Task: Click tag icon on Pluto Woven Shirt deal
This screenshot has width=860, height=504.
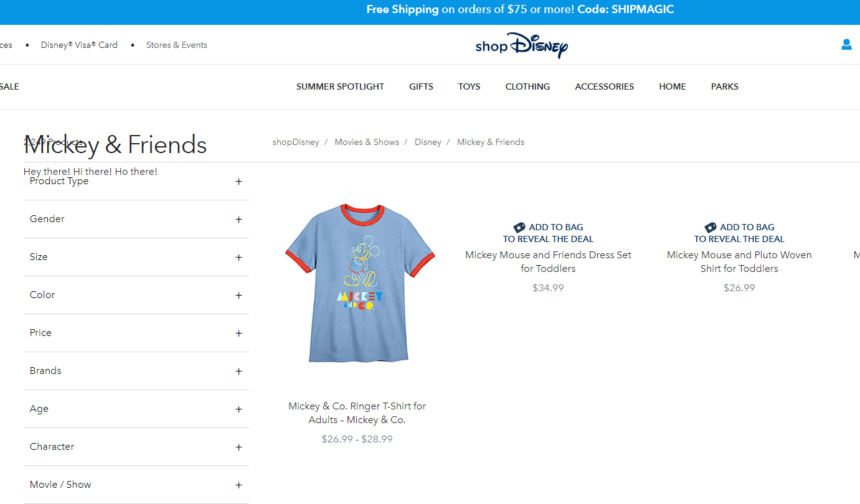Action: click(x=711, y=227)
